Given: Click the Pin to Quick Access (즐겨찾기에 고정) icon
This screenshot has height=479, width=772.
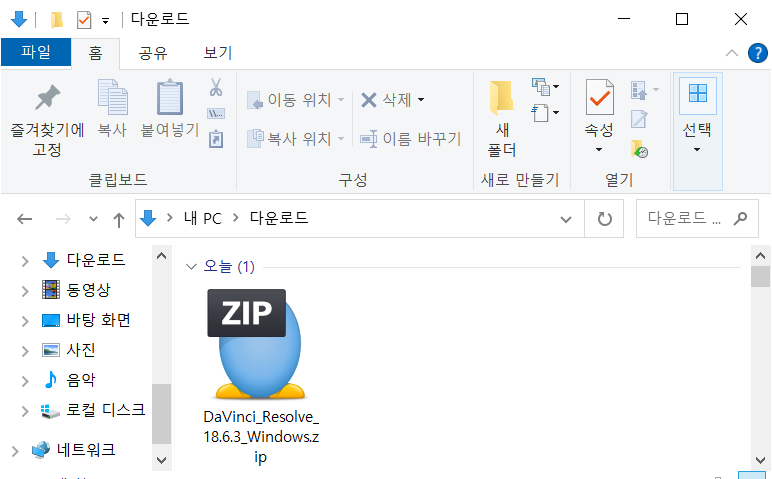Looking at the screenshot, I should (x=48, y=97).
